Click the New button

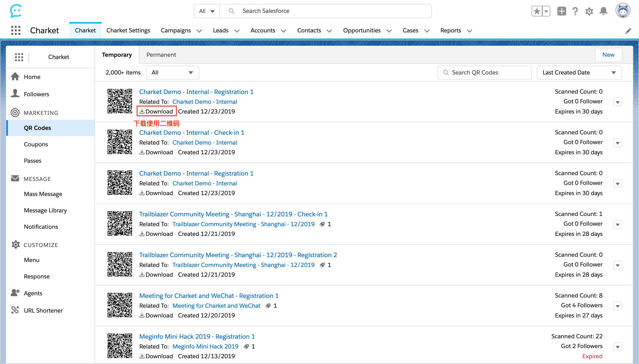pos(608,55)
